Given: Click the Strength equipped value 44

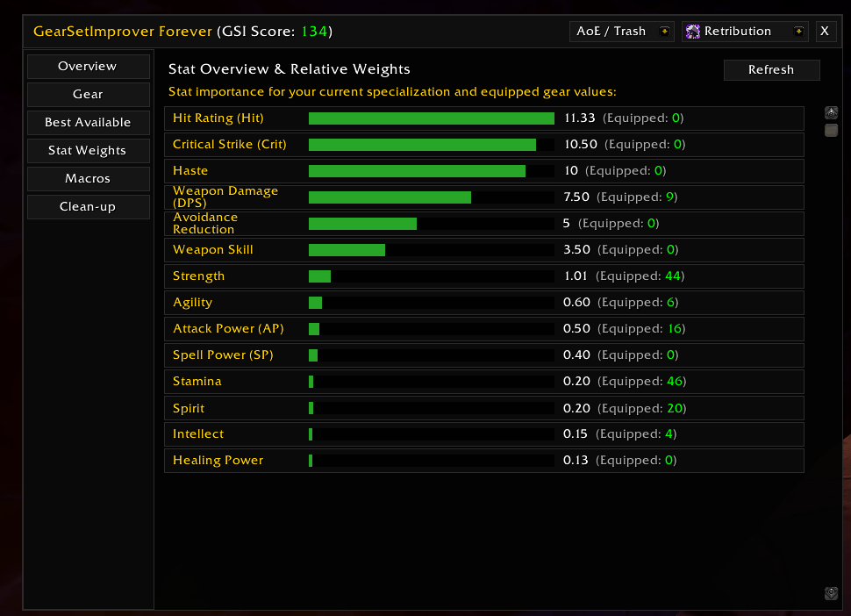Looking at the screenshot, I should click(x=673, y=276).
